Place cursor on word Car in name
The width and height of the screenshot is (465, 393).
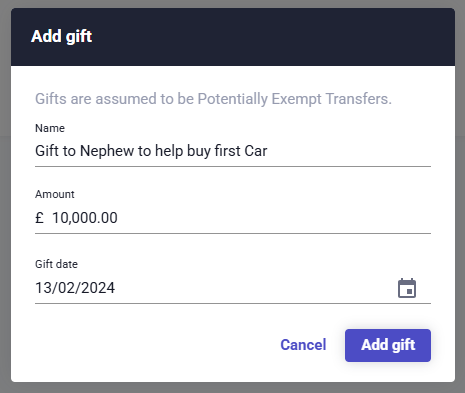tap(256, 151)
